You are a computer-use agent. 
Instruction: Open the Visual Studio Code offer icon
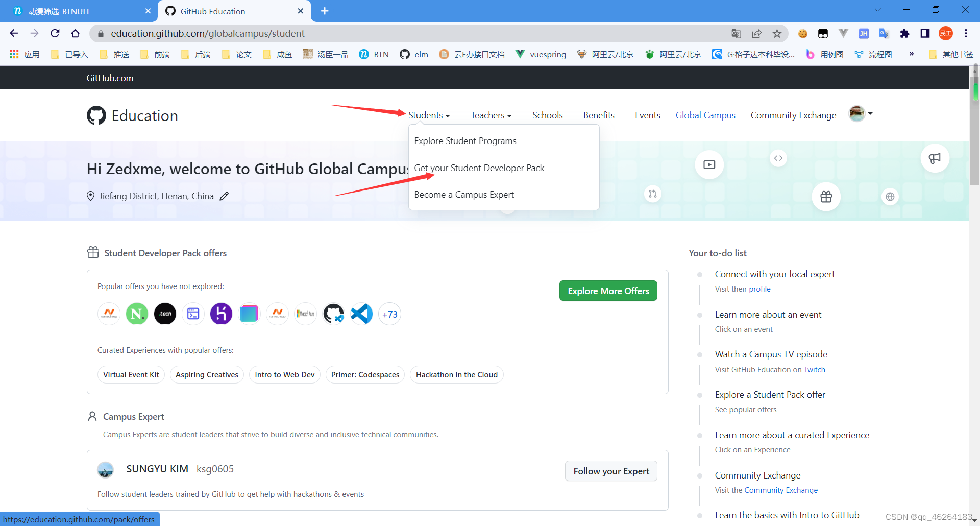click(x=361, y=314)
